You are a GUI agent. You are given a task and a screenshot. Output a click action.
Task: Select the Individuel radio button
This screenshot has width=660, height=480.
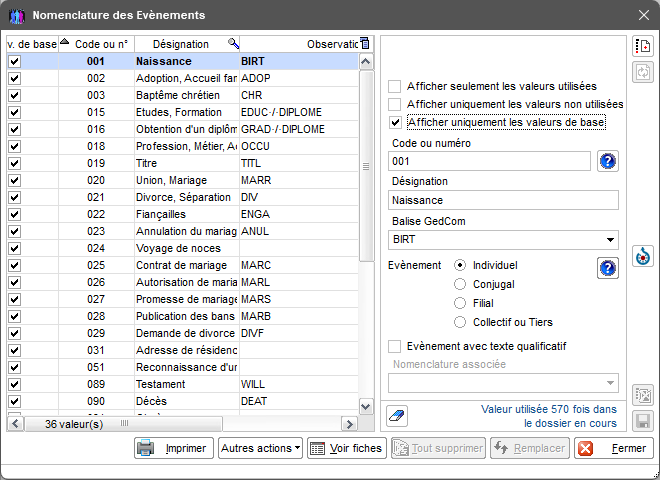[x=460, y=265]
